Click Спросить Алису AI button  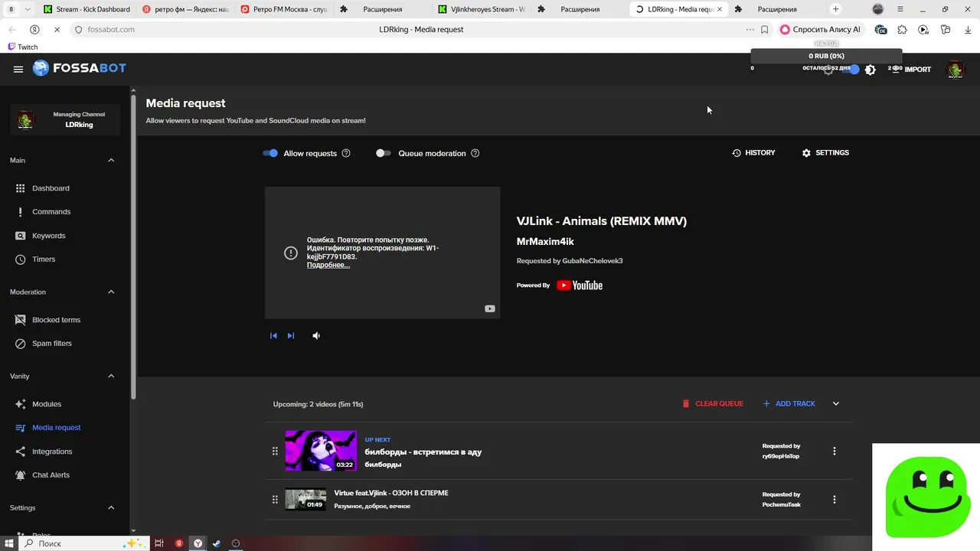point(821,29)
